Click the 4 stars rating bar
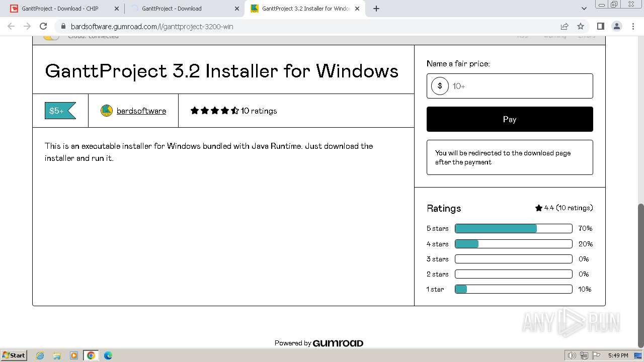644x362 pixels. click(x=514, y=244)
